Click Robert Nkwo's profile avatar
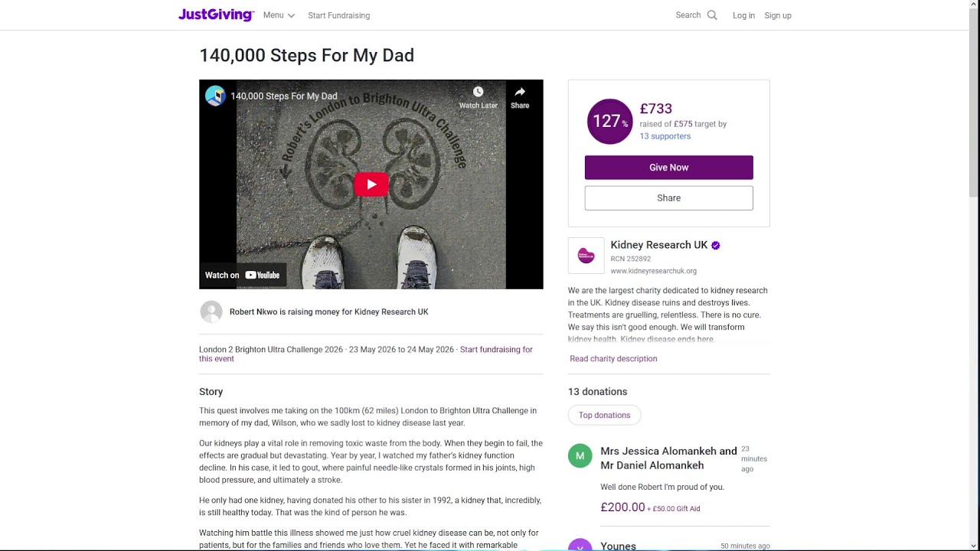This screenshot has width=980, height=551. coord(211,311)
